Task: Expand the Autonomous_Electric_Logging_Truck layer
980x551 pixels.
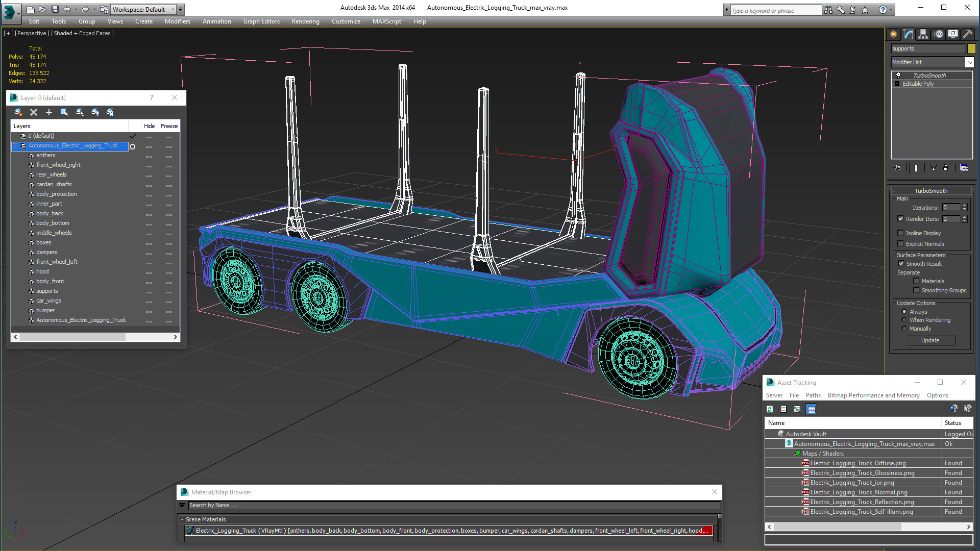Action: tap(15, 145)
